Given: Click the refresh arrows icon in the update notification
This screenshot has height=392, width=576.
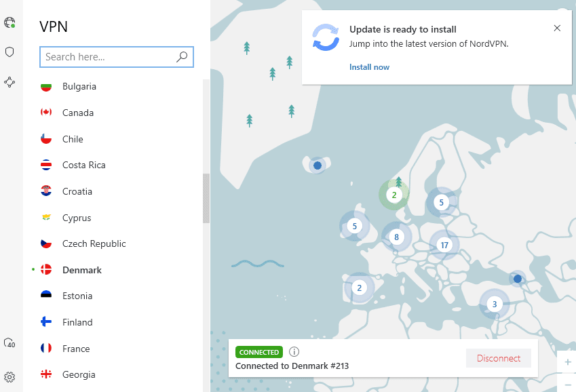Looking at the screenshot, I should tap(326, 39).
